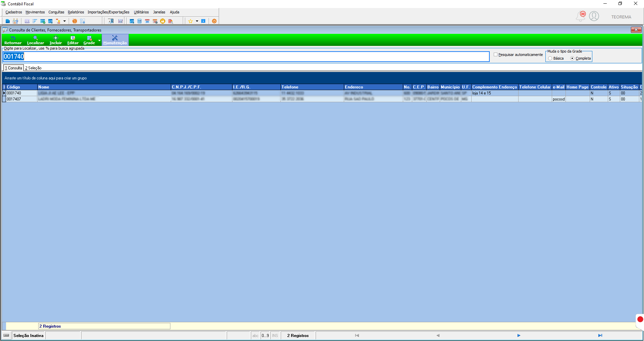The height and width of the screenshot is (341, 644).
Task: Click the Grade button
Action: pos(89,40)
